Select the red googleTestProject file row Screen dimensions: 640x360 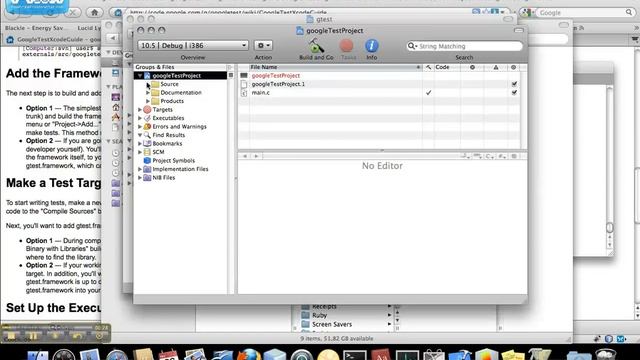276,76
